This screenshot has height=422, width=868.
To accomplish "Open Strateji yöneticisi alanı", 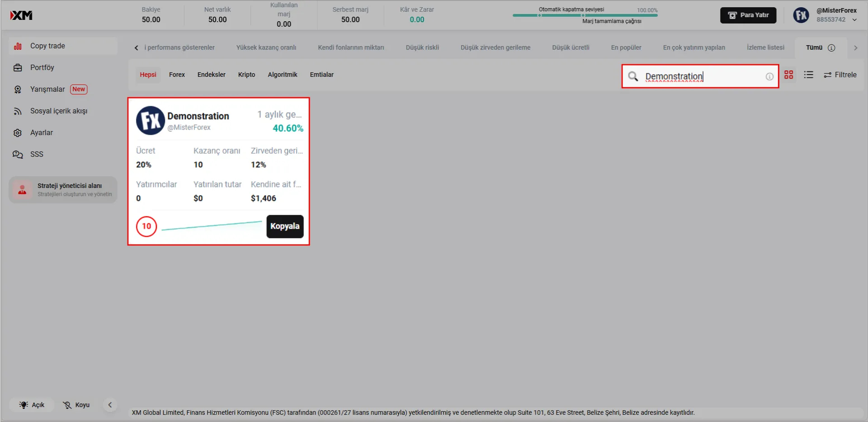I will click(63, 190).
